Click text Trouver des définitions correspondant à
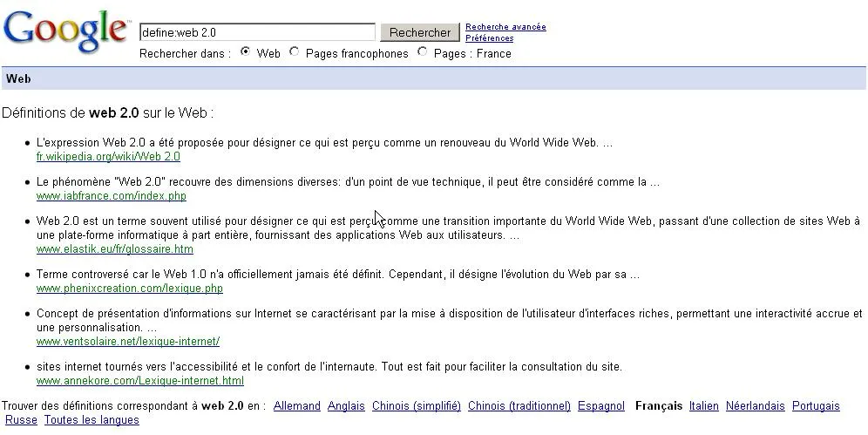 [x=99, y=405]
